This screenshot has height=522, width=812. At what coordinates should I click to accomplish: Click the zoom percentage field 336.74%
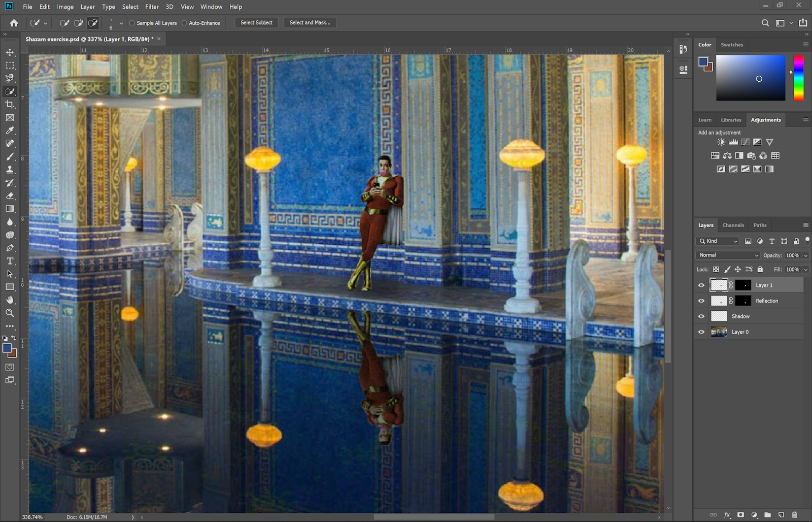tap(32, 517)
